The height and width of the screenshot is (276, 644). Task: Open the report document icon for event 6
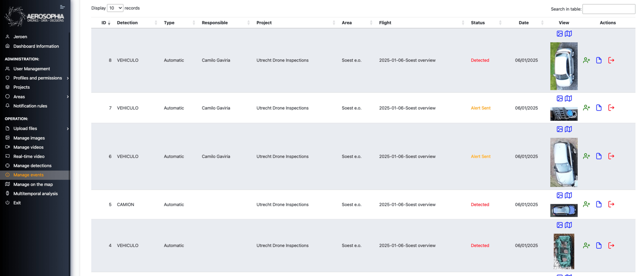click(x=599, y=156)
